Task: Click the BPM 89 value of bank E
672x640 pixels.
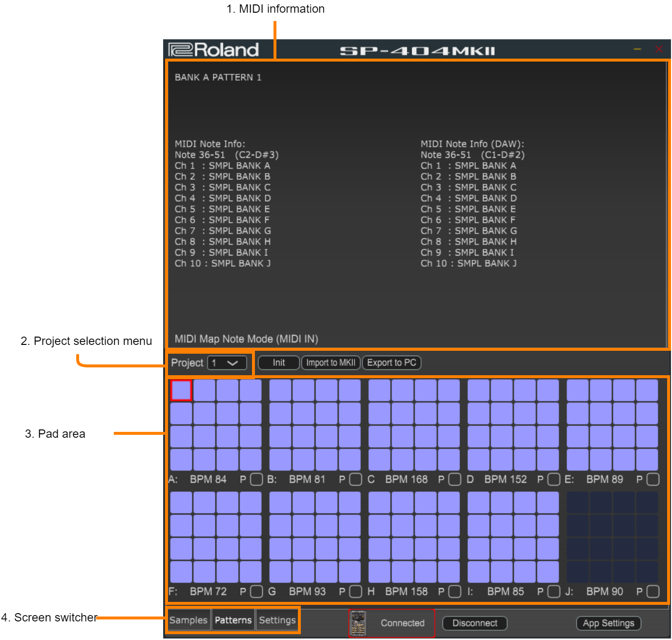Action: (605, 479)
